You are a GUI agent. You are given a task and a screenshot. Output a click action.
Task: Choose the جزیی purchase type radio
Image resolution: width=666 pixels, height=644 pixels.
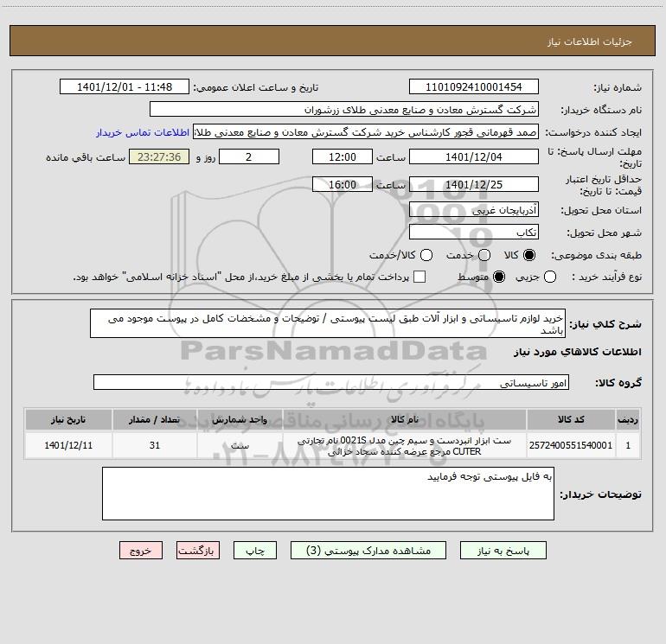549,277
